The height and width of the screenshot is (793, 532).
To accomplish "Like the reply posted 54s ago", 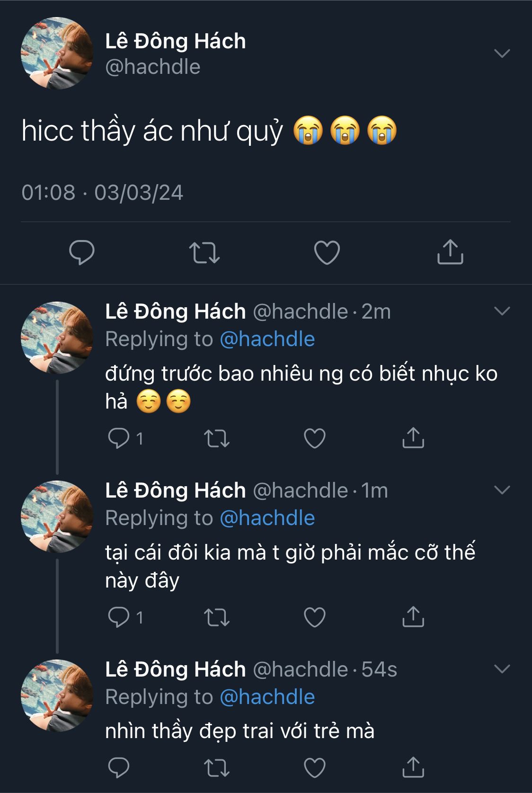I will tap(315, 767).
